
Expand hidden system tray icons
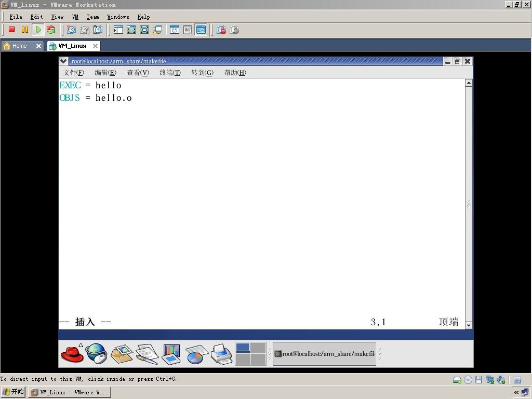click(516, 392)
